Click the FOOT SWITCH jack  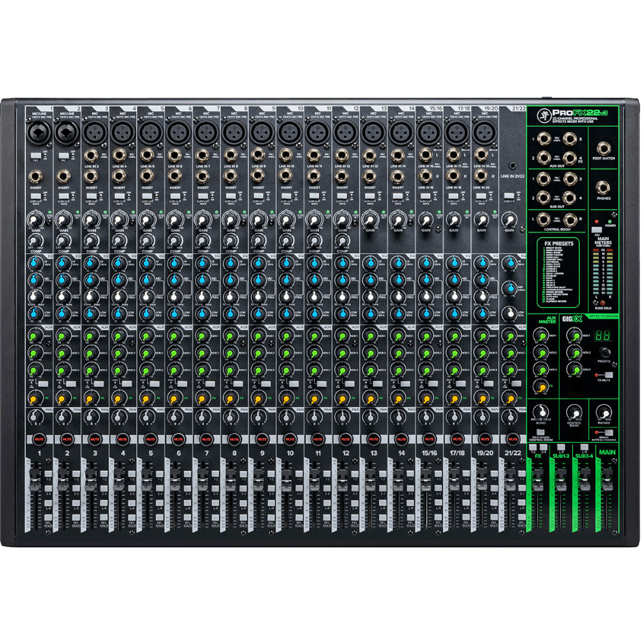604,150
